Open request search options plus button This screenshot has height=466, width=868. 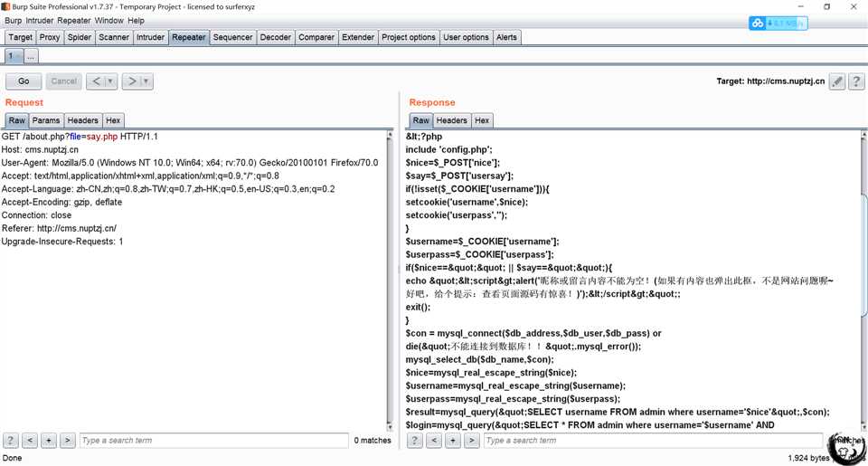(x=49, y=441)
